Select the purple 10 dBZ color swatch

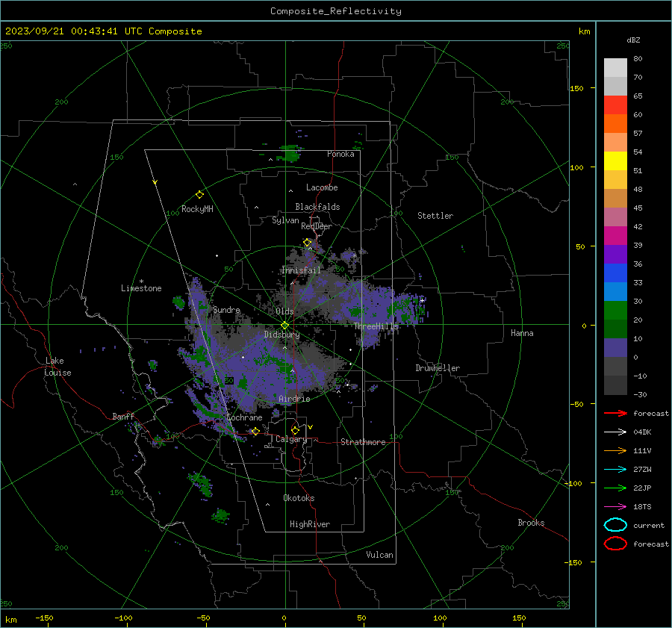[615, 347]
